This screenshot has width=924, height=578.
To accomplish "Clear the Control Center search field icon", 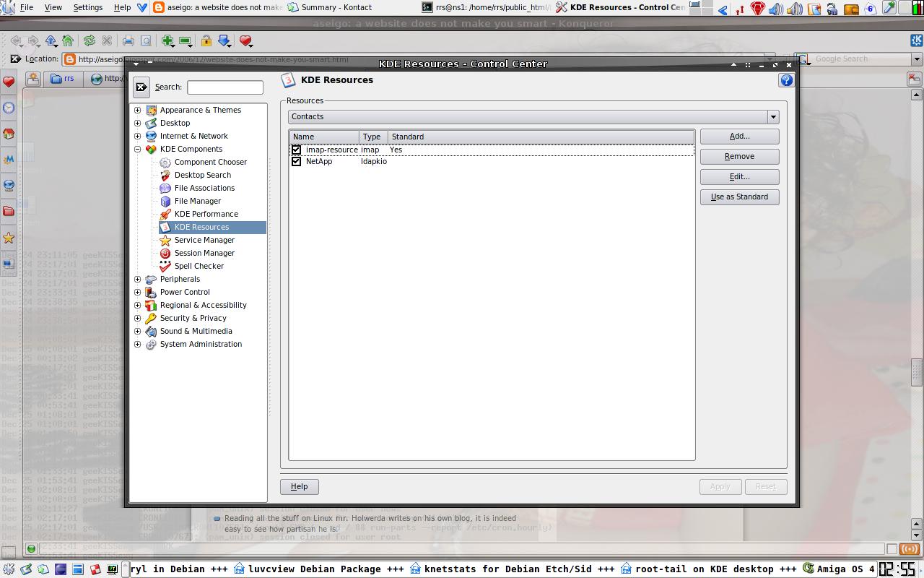I will [x=141, y=87].
